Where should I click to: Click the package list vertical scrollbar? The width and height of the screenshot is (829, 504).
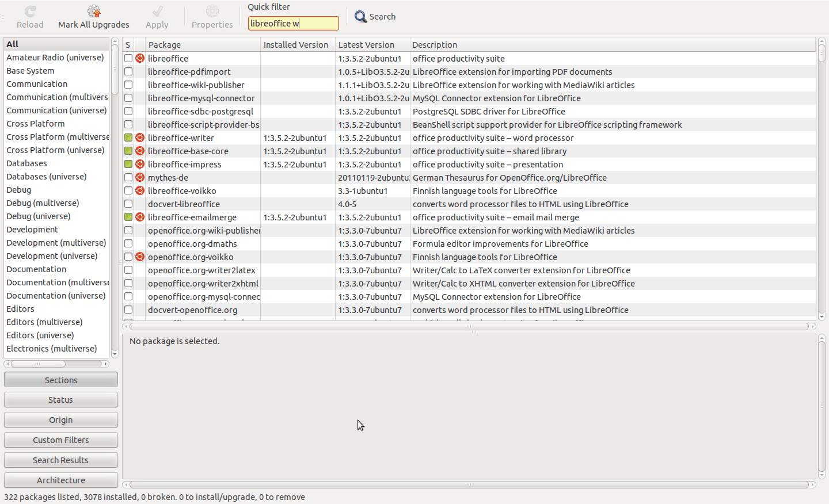[x=822, y=178]
